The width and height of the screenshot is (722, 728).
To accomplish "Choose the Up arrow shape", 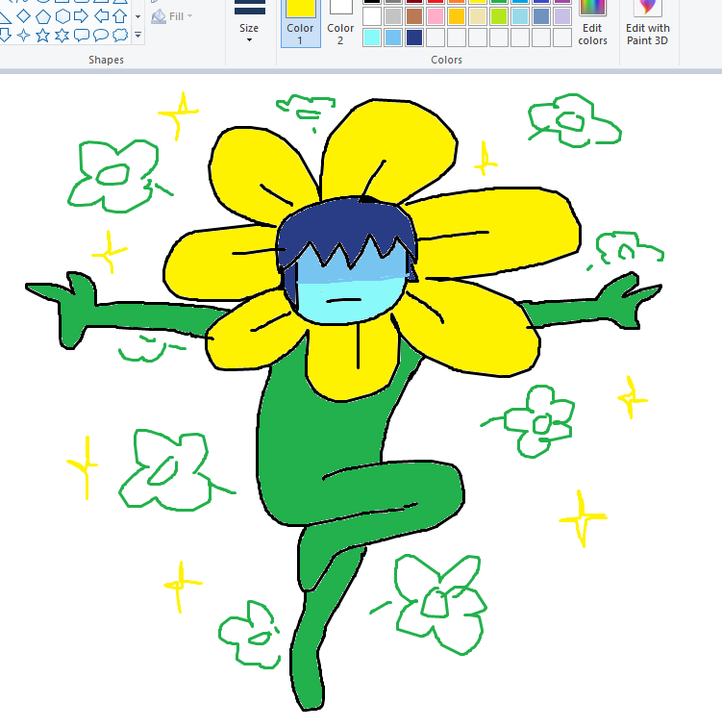I will tap(120, 16).
